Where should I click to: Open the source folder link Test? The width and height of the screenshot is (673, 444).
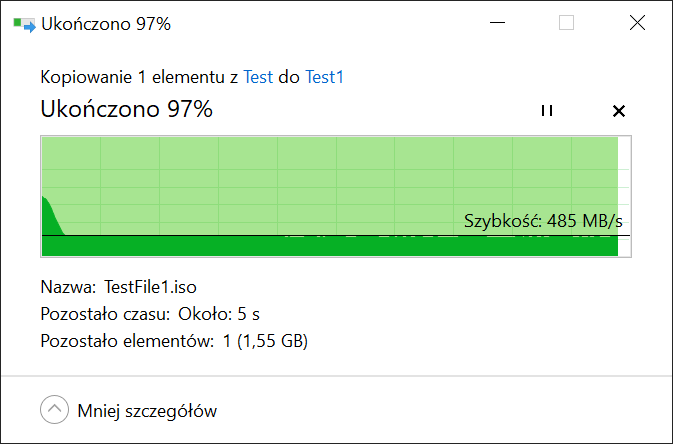click(x=258, y=77)
